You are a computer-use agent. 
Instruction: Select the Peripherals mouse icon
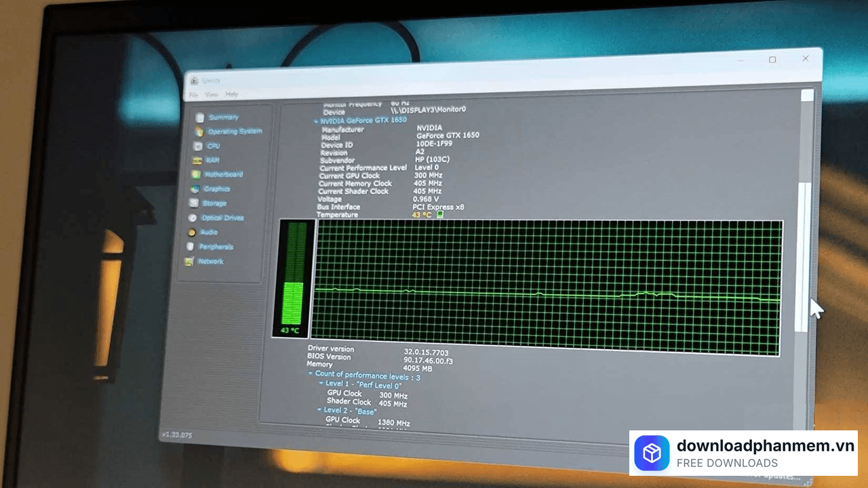(191, 246)
